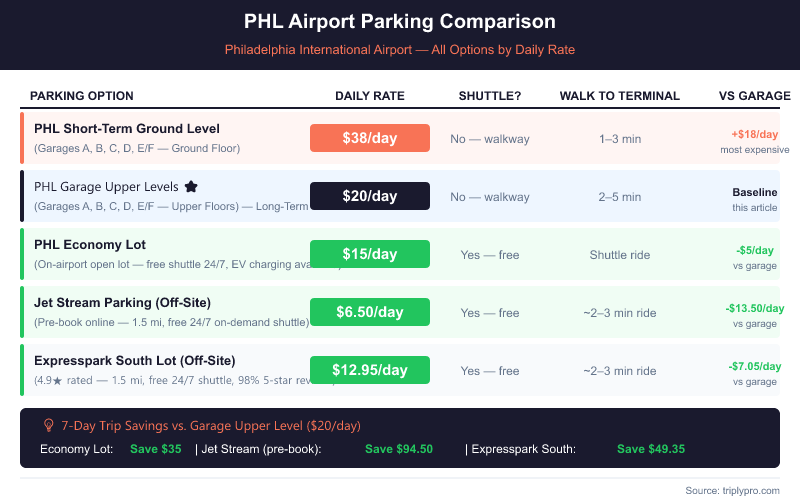Click the WALK TO TERMINAL column header
The image size is (800, 500).
[620, 96]
